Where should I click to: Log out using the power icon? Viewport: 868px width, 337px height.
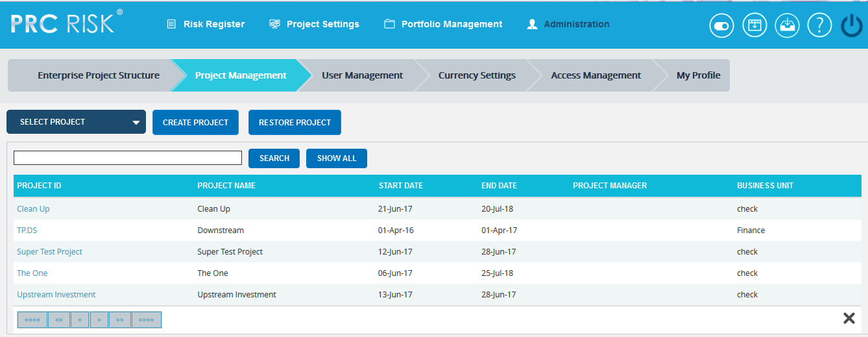coord(852,26)
